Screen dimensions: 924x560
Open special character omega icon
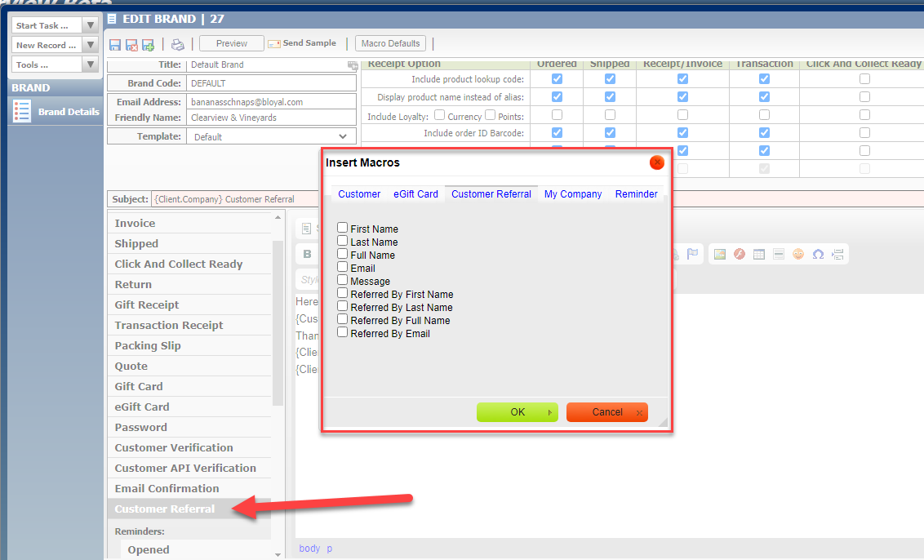pyautogui.click(x=817, y=254)
